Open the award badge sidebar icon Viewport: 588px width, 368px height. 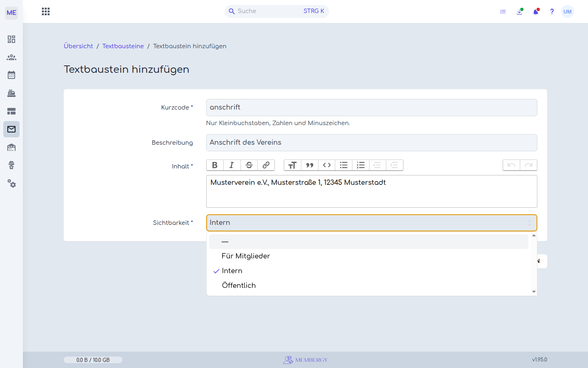pos(11,165)
